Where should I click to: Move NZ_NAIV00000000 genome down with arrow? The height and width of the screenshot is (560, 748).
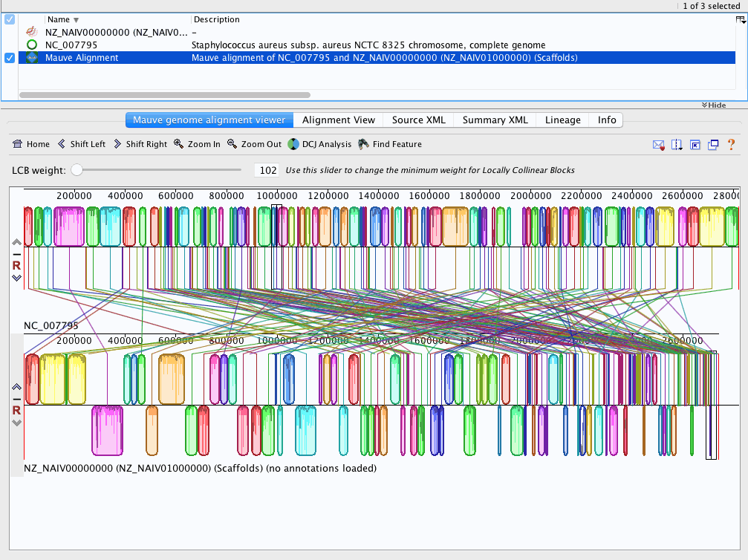tap(16, 423)
